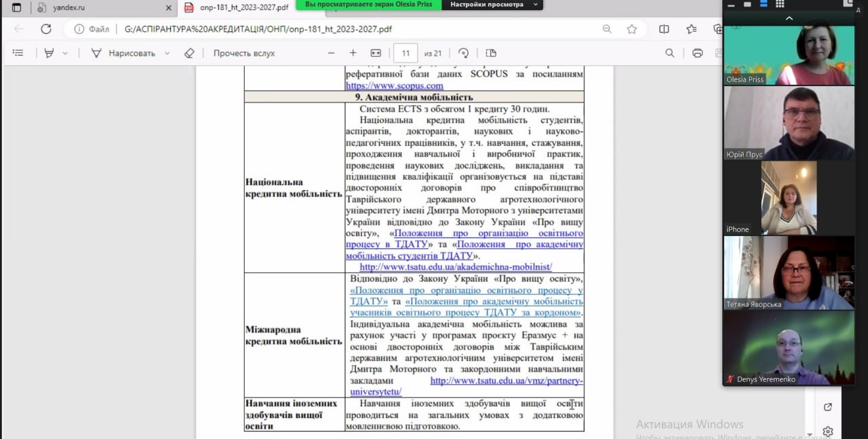The height and width of the screenshot is (439, 868).
Task: Click the fit-to-width icon
Action: point(376,53)
